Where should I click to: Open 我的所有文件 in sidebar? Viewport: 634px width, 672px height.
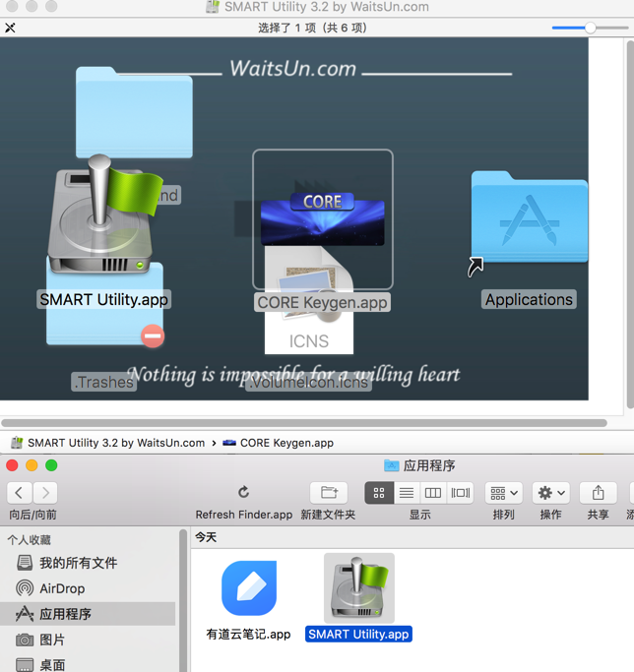[88, 563]
